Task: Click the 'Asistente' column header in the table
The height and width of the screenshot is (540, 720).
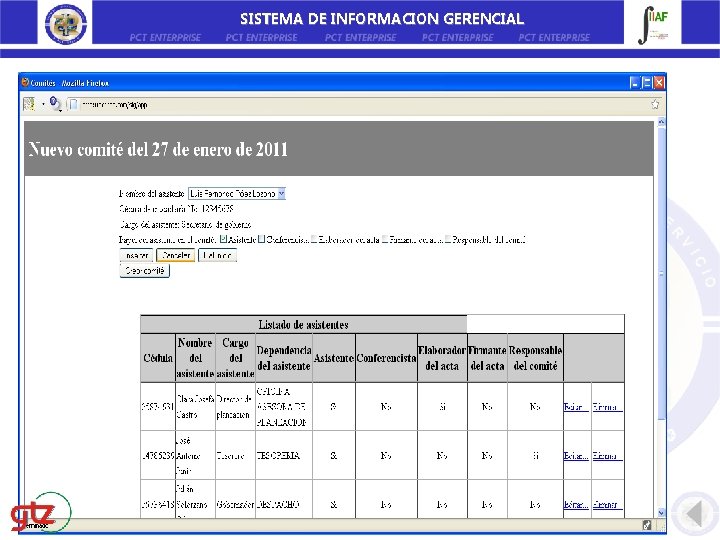Action: 334,358
